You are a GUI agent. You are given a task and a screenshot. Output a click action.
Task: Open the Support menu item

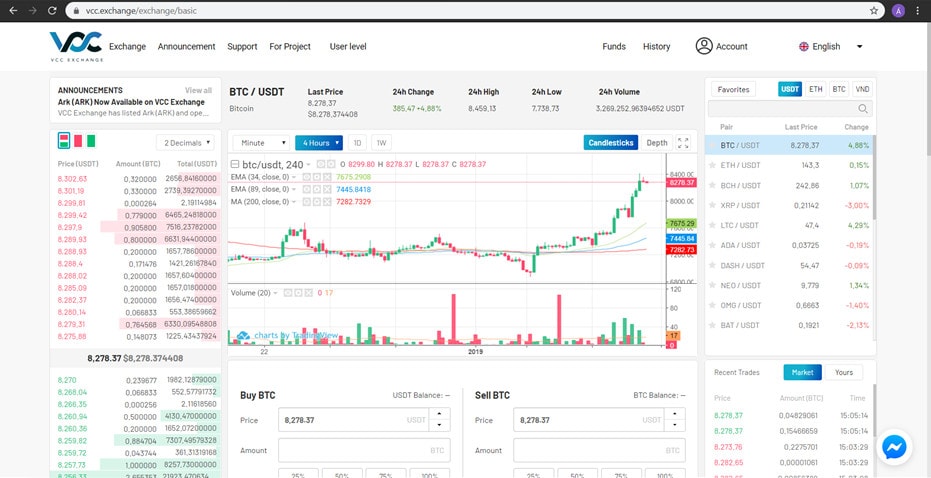point(242,46)
